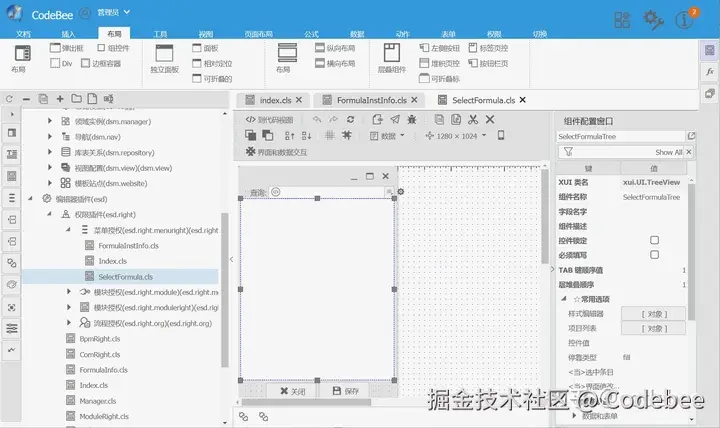Click the fx formula icon on right sidebar
This screenshot has width=720, height=428.
710,71
